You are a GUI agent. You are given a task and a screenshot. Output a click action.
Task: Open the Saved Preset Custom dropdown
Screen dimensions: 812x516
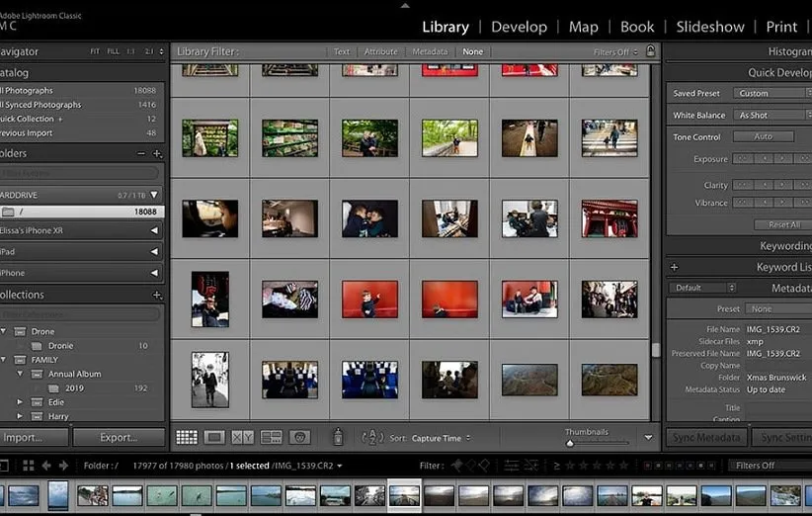(x=771, y=93)
